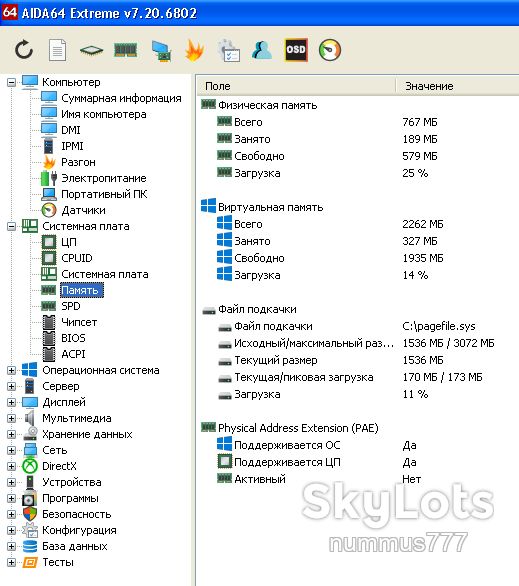This screenshot has height=586, width=519.
Task: Select the Physical Address Extension (PAE) row
Action: pyautogui.click(x=298, y=428)
